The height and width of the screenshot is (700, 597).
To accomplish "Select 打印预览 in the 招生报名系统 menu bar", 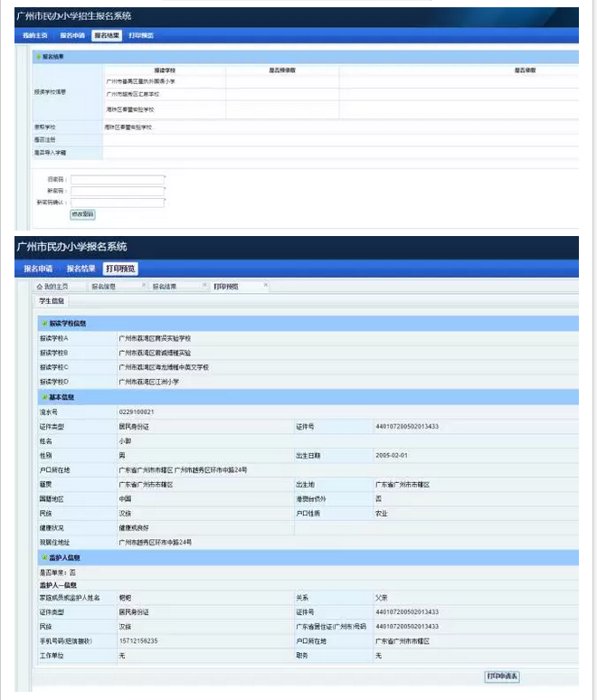I will [141, 35].
